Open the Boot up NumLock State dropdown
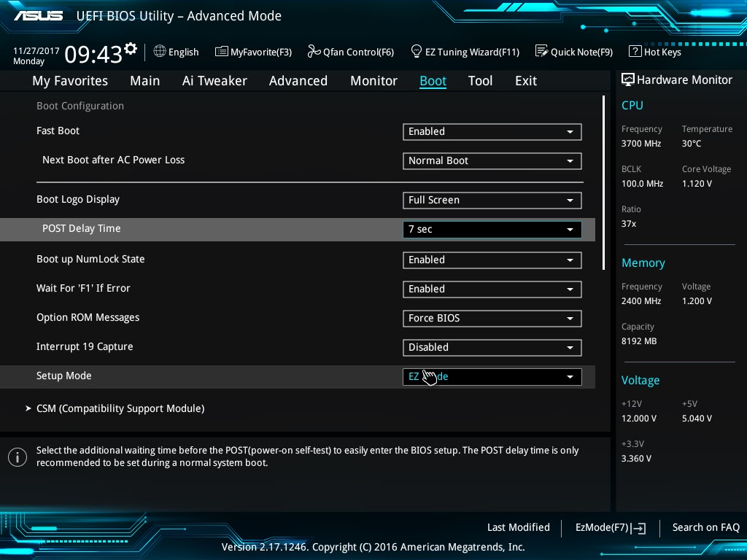 [492, 260]
